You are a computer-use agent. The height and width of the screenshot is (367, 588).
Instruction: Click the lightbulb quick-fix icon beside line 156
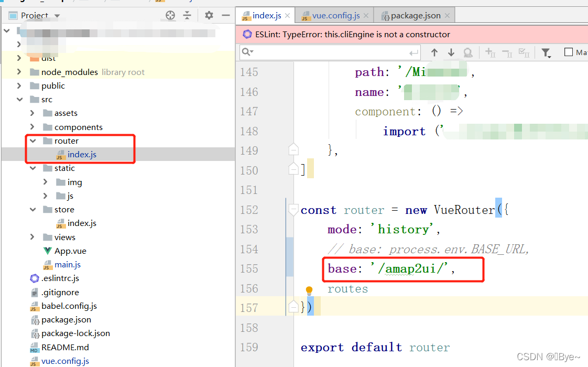[x=309, y=289]
